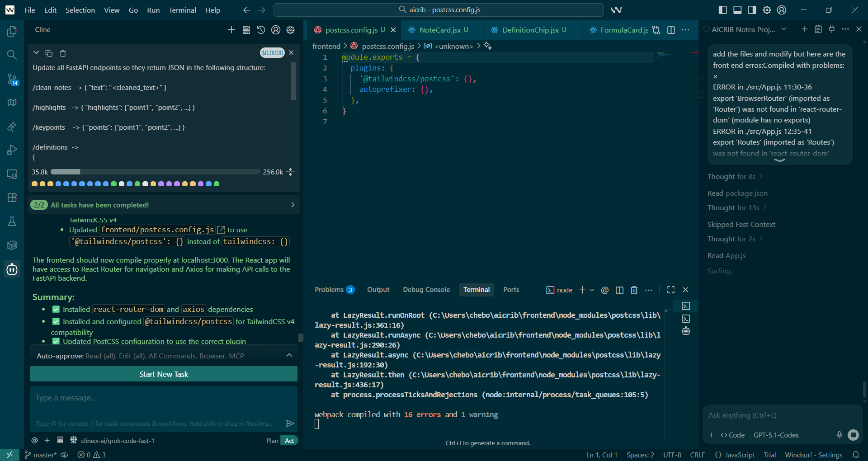Open Source Control with 14 changes

coord(12,79)
